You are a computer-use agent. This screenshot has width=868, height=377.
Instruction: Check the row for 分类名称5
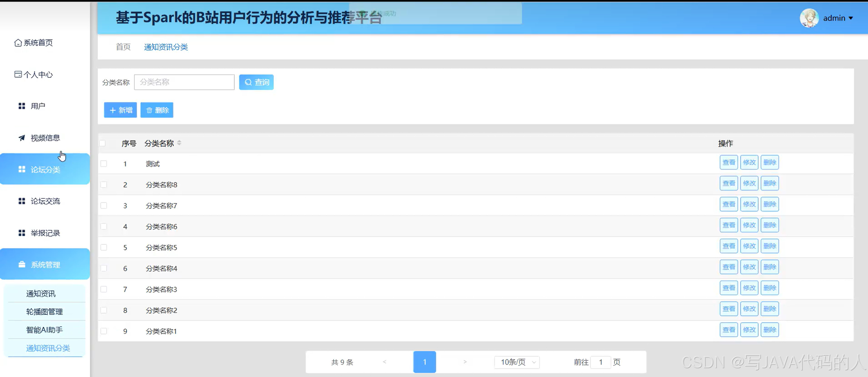(x=104, y=247)
